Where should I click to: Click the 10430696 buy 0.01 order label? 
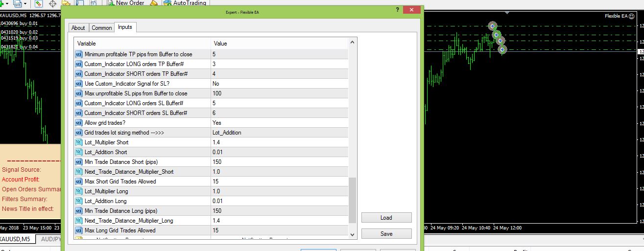pos(19,23)
